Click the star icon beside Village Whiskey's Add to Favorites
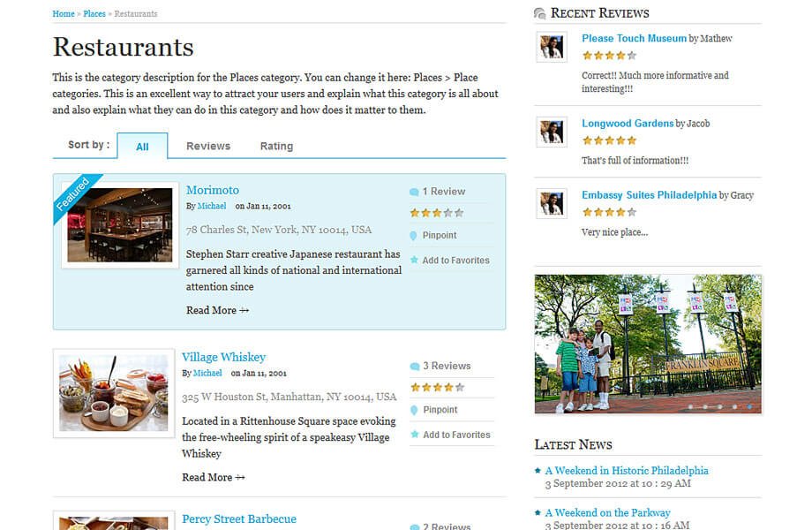 click(x=414, y=435)
